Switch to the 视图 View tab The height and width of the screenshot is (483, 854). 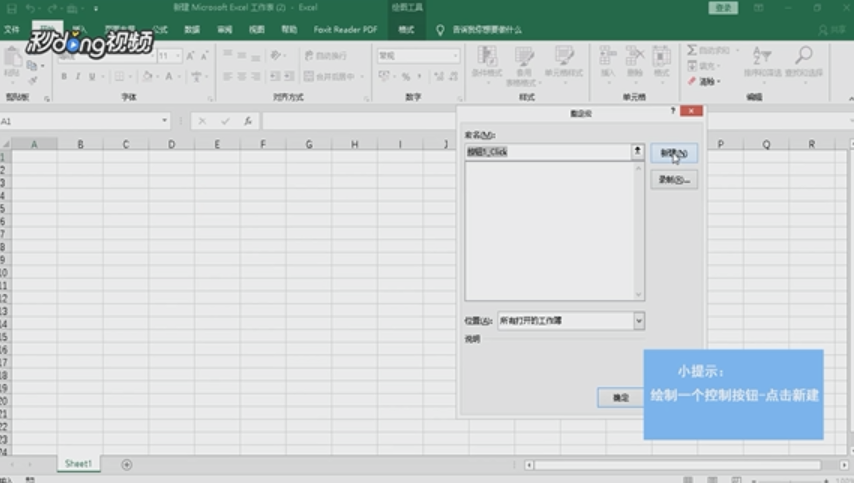(x=257, y=29)
